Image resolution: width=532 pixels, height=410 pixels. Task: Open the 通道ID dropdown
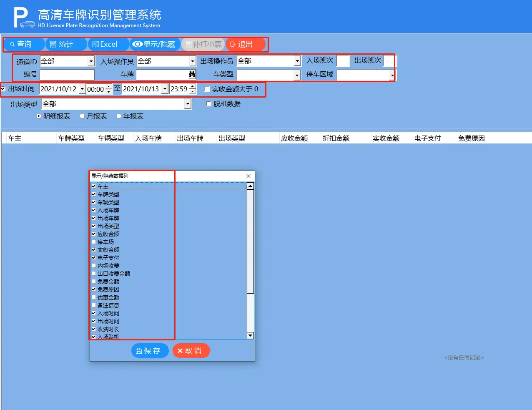pos(91,61)
